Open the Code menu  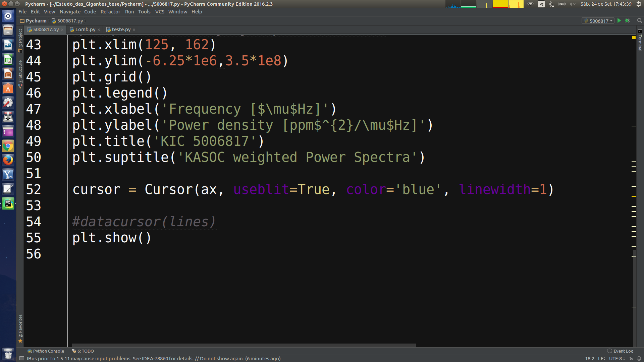pyautogui.click(x=90, y=12)
